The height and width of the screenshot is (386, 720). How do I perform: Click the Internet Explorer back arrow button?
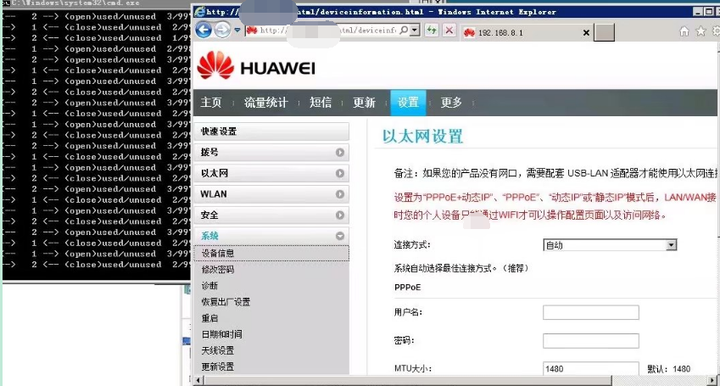click(203, 30)
